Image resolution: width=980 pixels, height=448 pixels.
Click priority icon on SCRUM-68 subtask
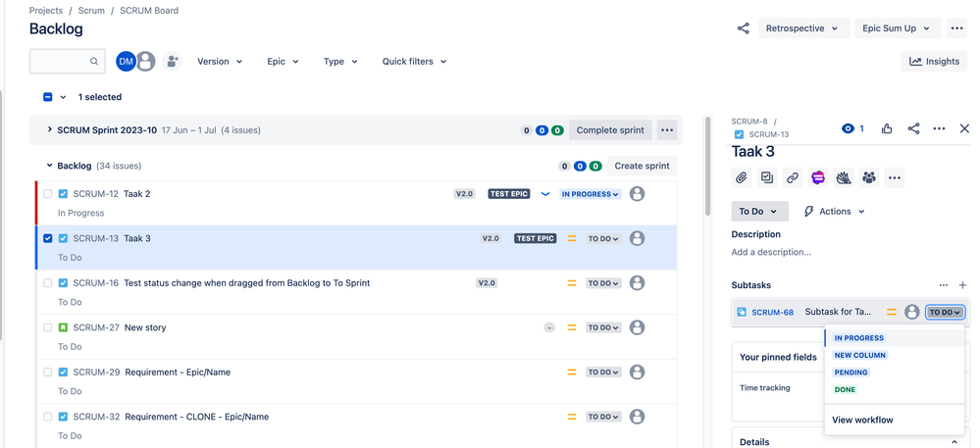click(x=892, y=312)
